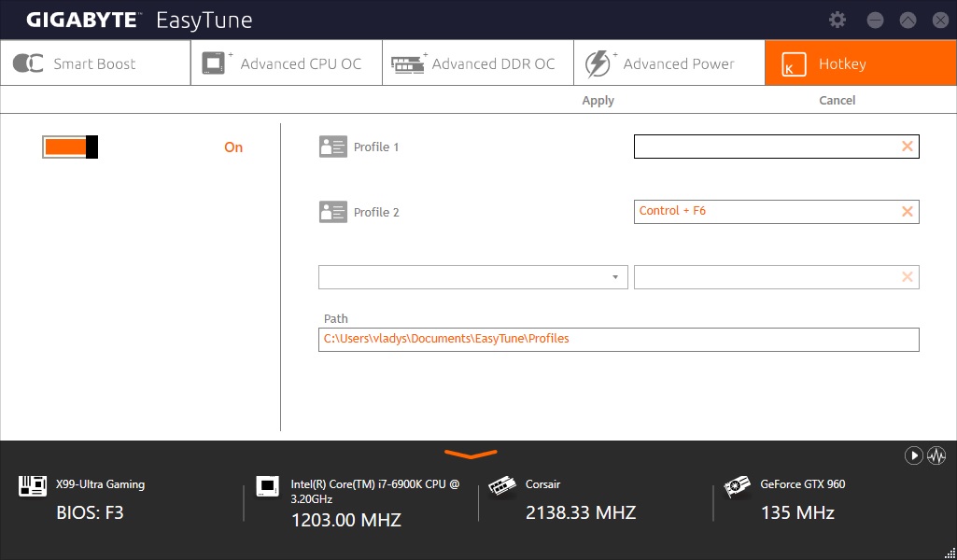
Task: Click the window resize grip corner
Action: [x=950, y=553]
